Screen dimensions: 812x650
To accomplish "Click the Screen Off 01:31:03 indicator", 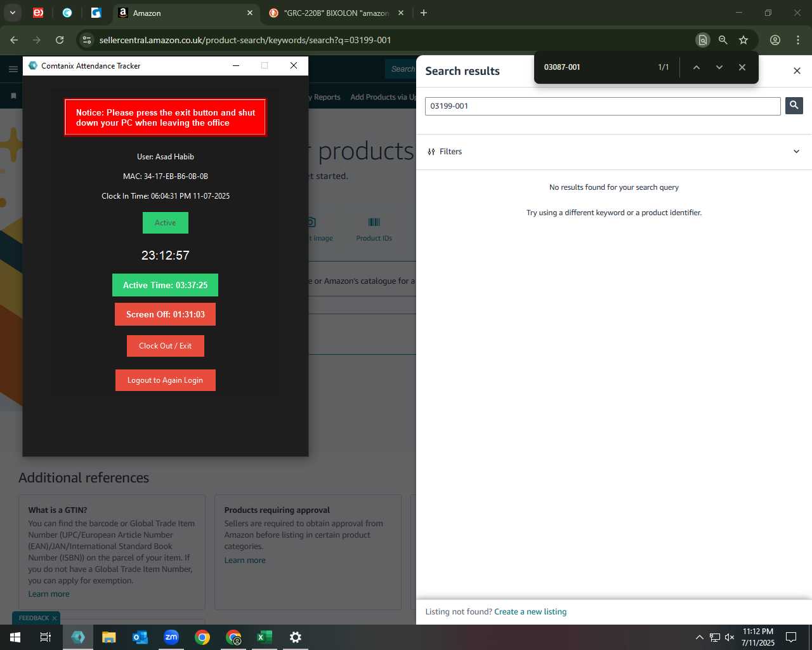I will tap(165, 314).
